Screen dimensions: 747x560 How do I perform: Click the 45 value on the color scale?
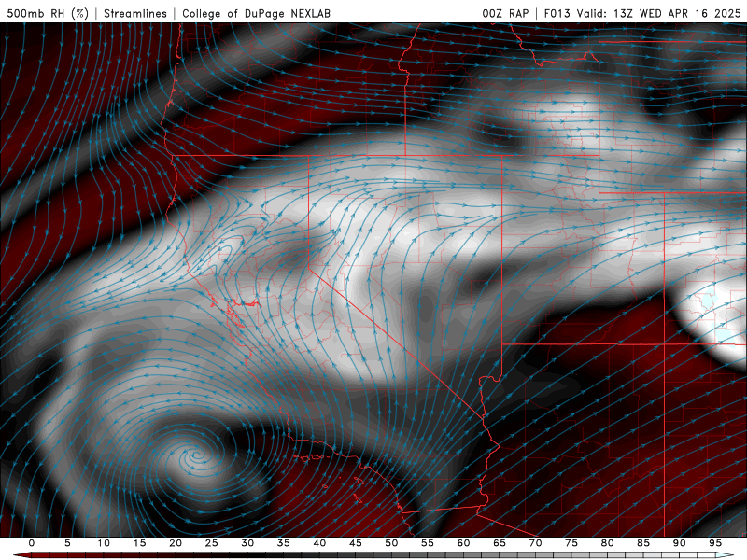(356, 543)
